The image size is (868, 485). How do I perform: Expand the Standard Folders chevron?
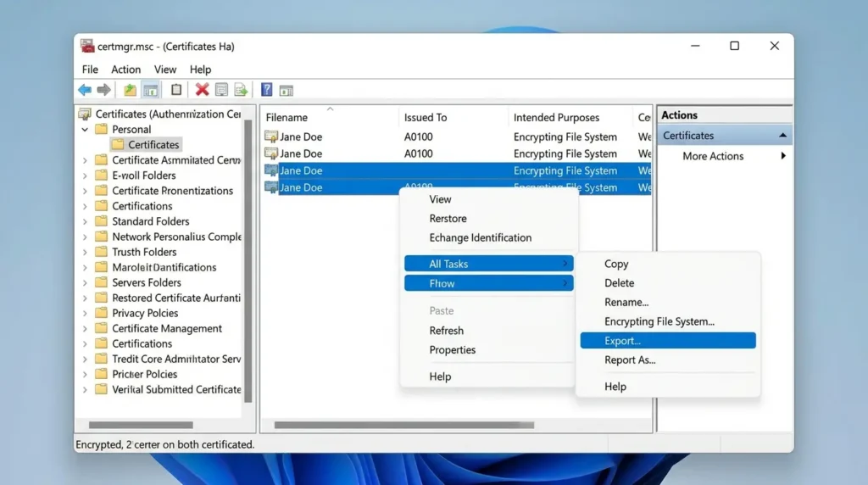click(85, 221)
